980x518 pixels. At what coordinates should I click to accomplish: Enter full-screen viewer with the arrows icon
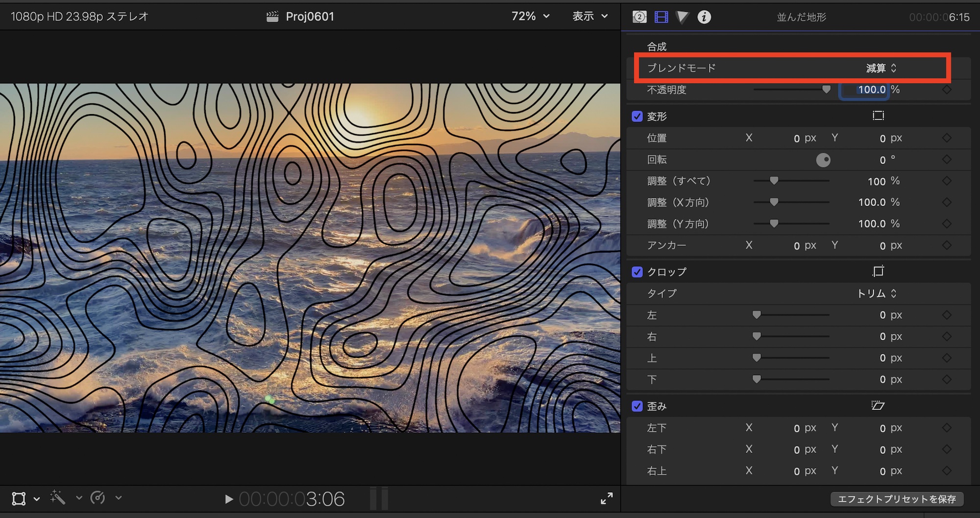pyautogui.click(x=606, y=498)
